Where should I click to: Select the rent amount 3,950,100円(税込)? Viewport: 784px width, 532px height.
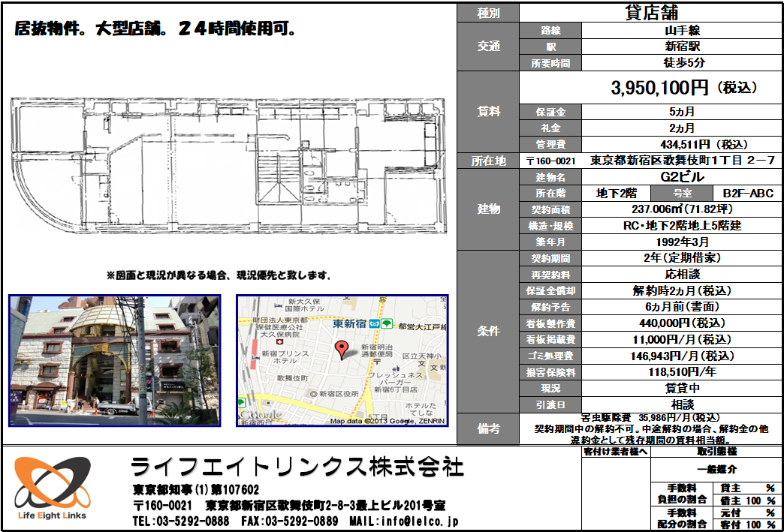click(683, 88)
